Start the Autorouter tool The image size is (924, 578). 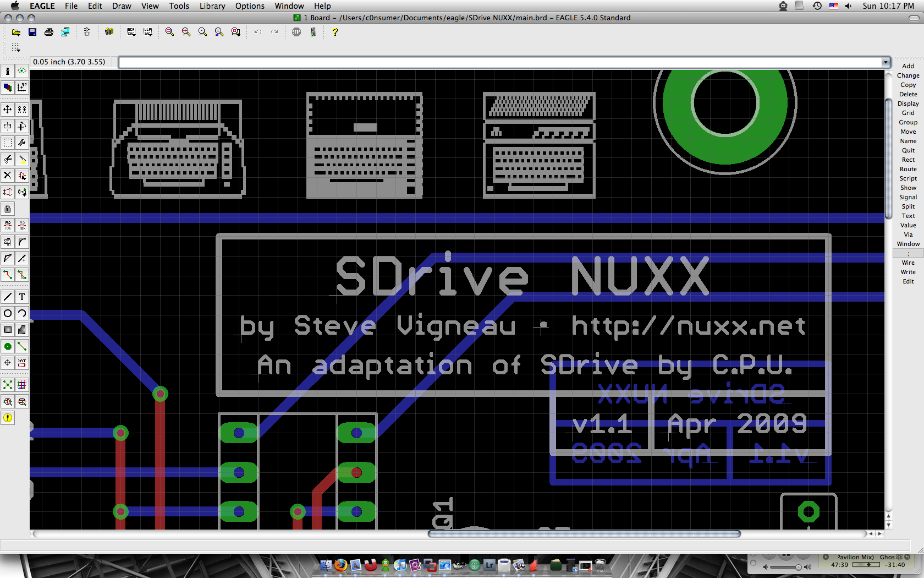[x=22, y=385]
